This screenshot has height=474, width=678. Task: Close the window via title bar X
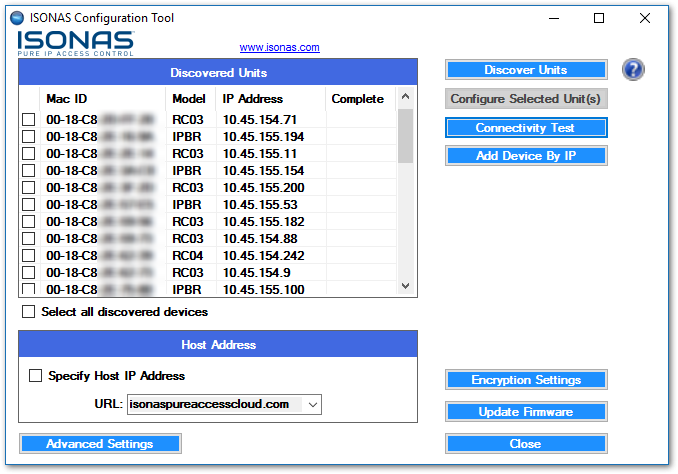tap(645, 18)
